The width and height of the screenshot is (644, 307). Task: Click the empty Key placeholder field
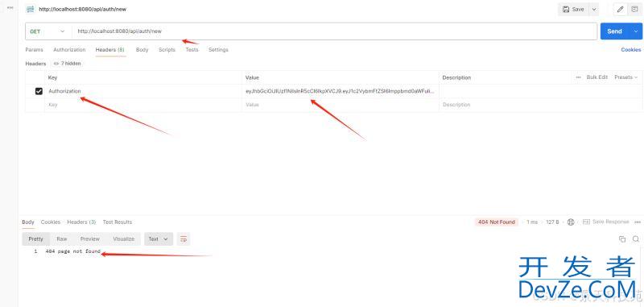[x=143, y=105]
